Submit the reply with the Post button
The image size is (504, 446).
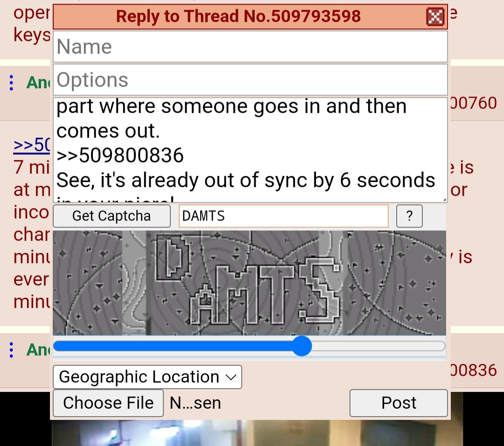tap(399, 403)
